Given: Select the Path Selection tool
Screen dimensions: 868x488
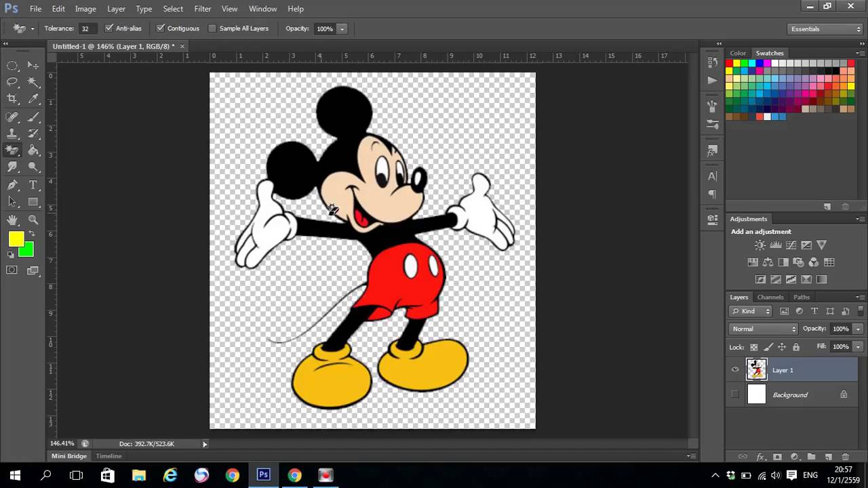Looking at the screenshot, I should (12, 201).
